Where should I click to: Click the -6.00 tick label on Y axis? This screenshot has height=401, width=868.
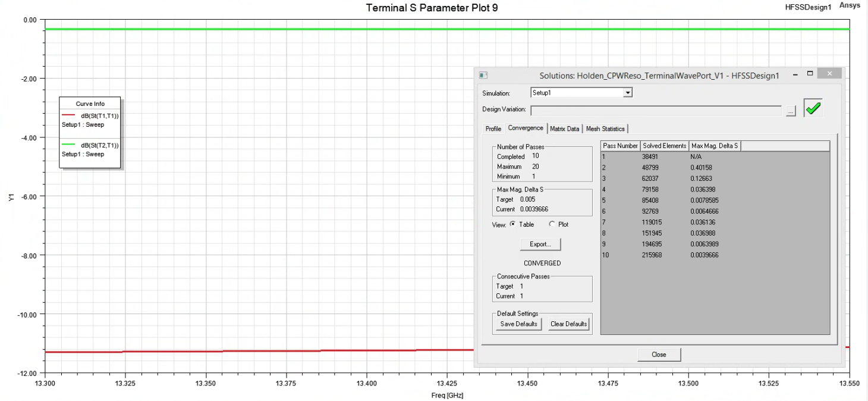click(29, 196)
